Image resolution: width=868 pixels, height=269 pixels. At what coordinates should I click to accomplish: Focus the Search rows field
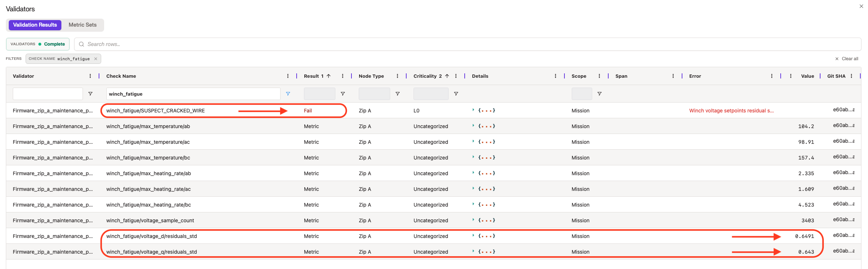pos(468,44)
